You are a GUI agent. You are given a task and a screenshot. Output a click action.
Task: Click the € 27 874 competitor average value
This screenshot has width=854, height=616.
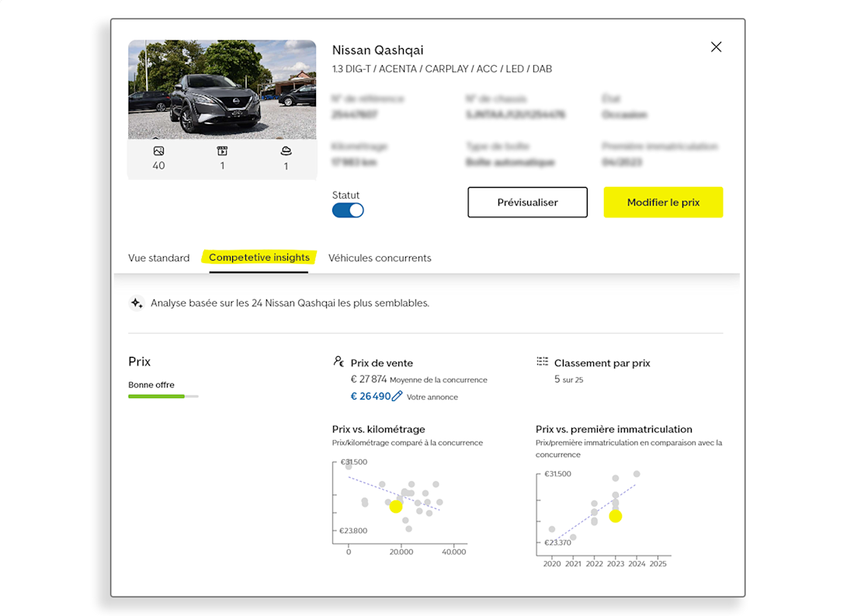click(369, 379)
